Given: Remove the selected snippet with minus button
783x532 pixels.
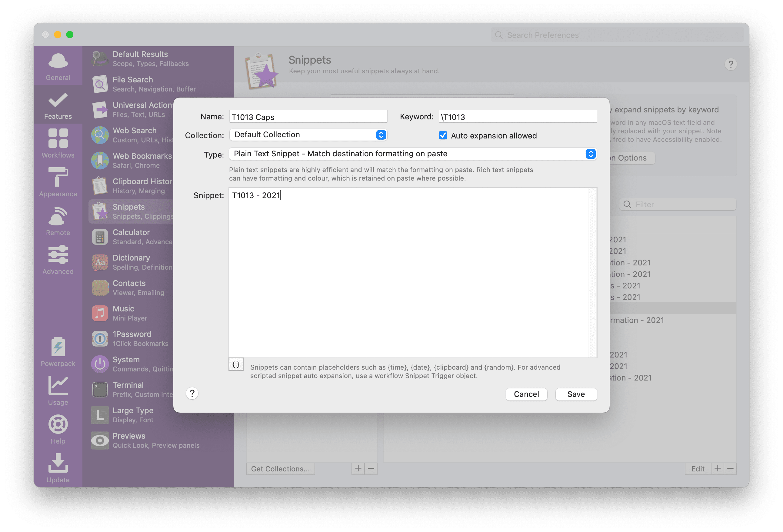Looking at the screenshot, I should pyautogui.click(x=731, y=469).
